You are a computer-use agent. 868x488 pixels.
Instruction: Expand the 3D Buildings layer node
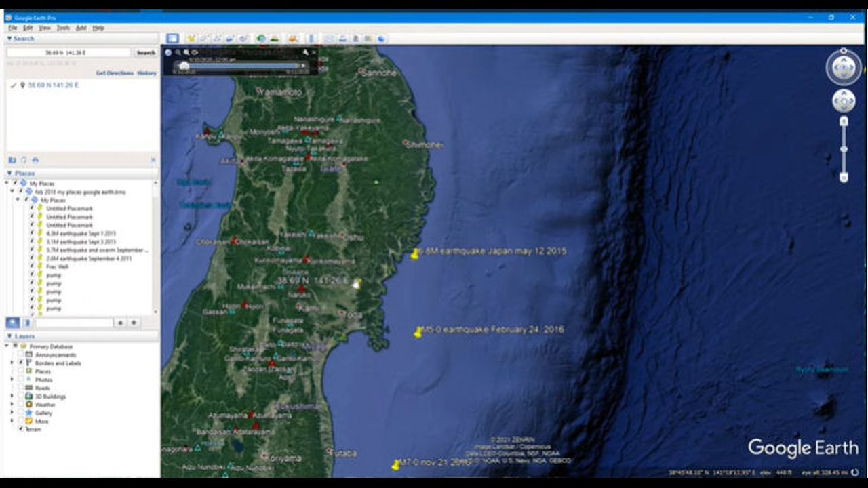pos(12,396)
